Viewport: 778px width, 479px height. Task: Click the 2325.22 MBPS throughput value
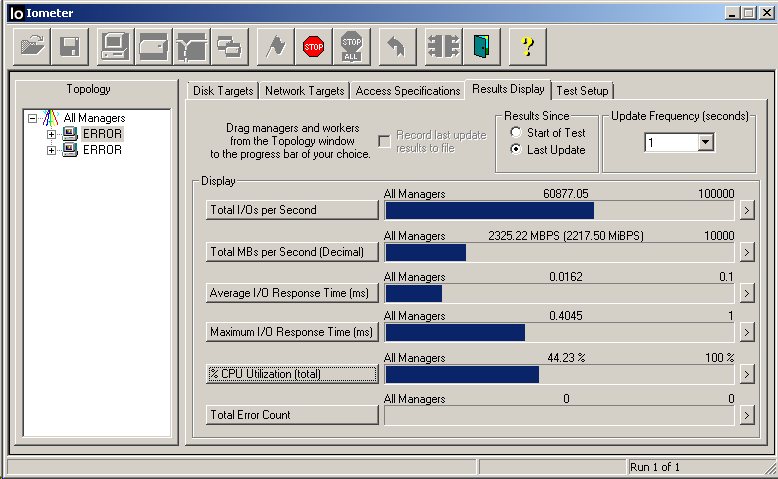[x=566, y=236]
